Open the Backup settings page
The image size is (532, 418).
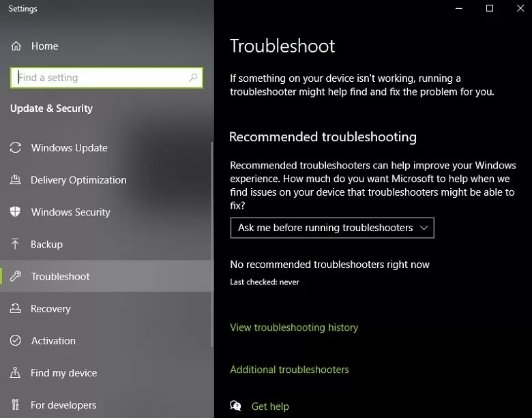click(106, 244)
